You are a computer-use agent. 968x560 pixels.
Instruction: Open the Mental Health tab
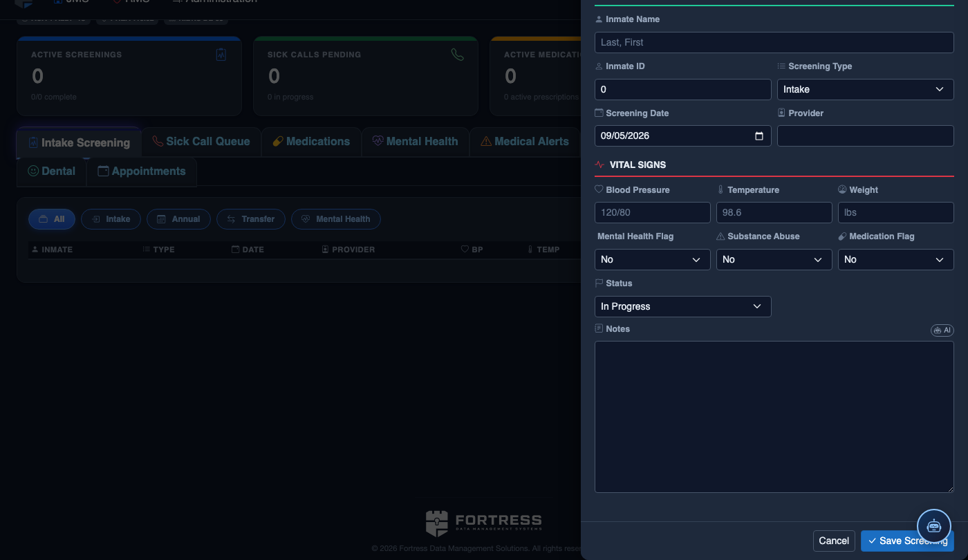(x=415, y=142)
